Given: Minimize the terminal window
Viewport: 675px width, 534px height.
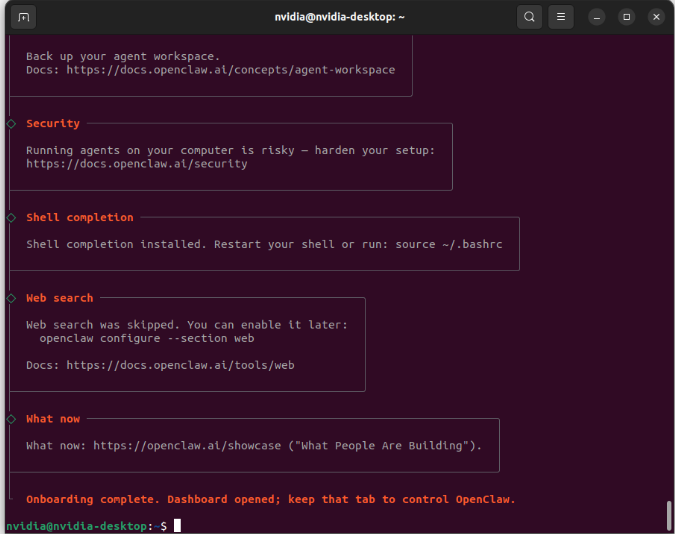Looking at the screenshot, I should pos(597,17).
